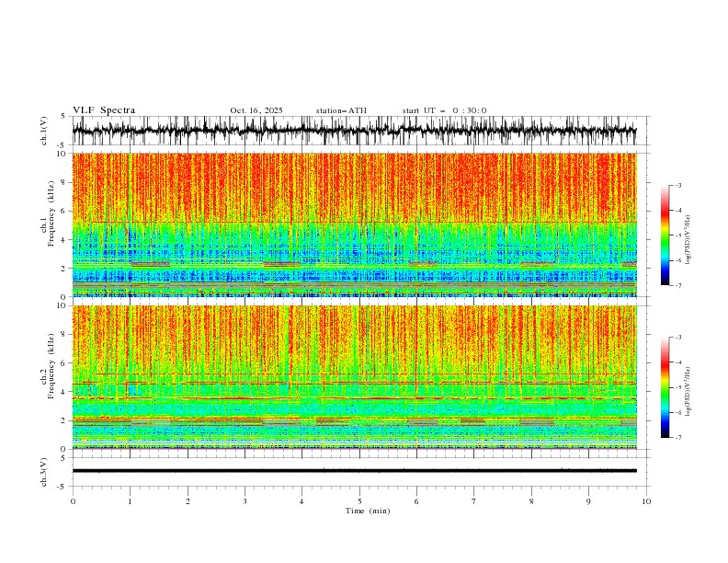Click time axis tick label '1'
This screenshot has width=728, height=563.
(130, 501)
